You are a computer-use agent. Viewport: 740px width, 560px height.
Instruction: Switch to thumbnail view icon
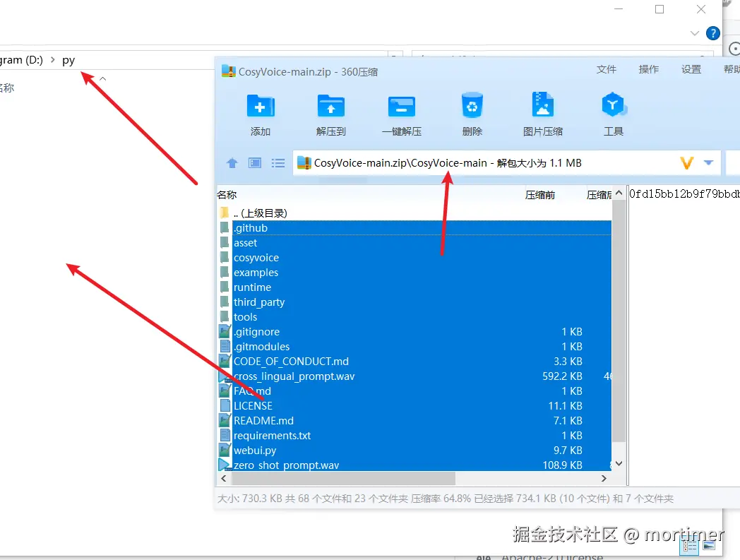pos(255,163)
